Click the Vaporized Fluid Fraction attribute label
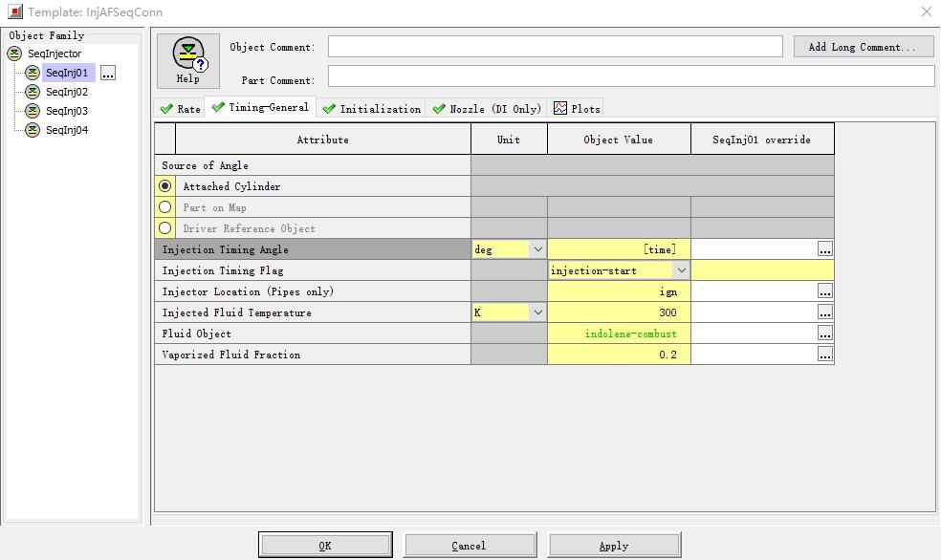 tap(231, 355)
